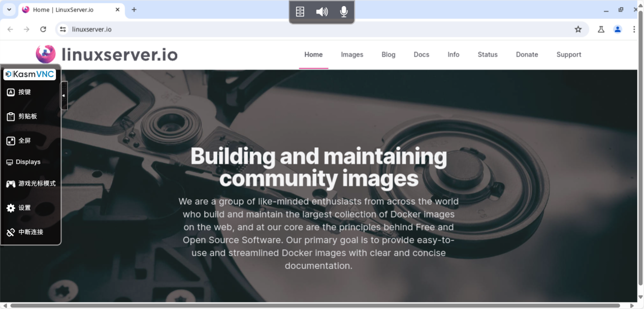Open the KasmVNC keyboard keys panel

[11, 92]
